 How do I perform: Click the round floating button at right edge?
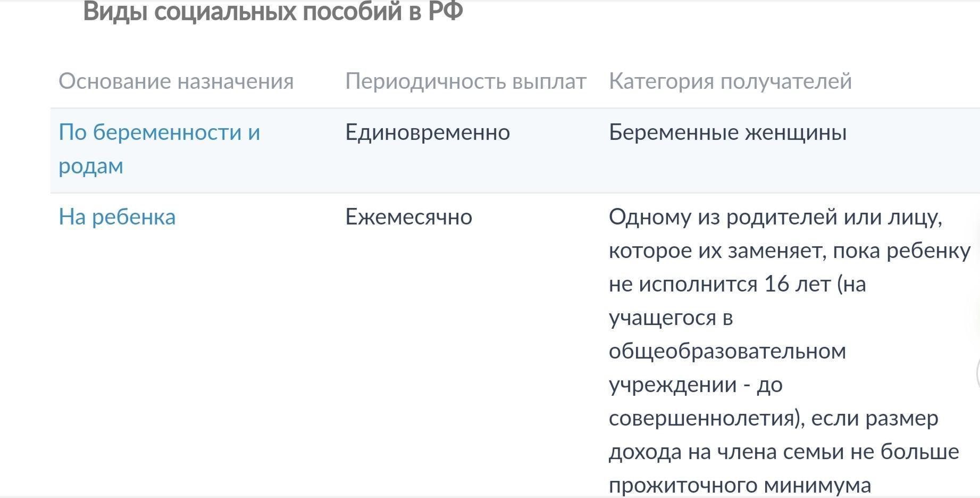978,372
